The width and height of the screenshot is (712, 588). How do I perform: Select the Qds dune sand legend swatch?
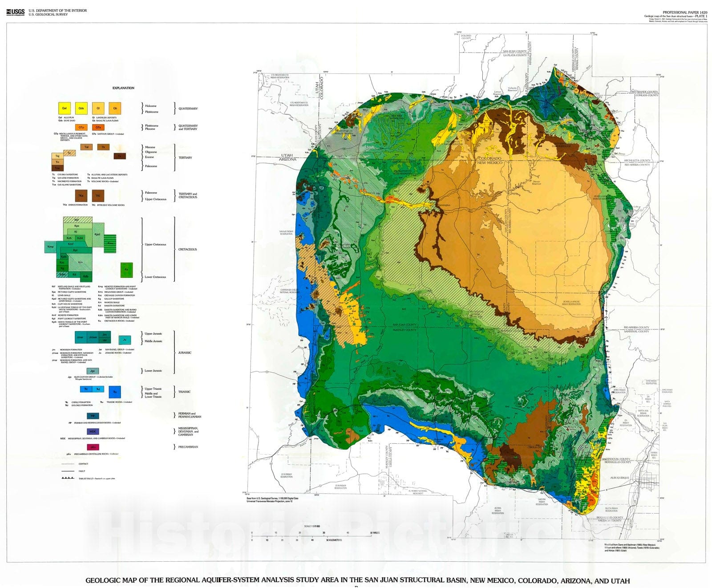81,108
